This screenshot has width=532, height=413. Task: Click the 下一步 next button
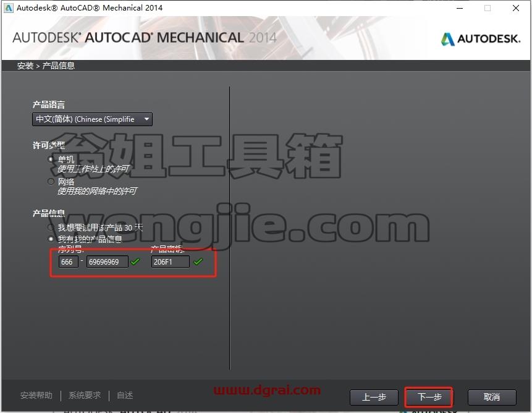[x=429, y=397]
